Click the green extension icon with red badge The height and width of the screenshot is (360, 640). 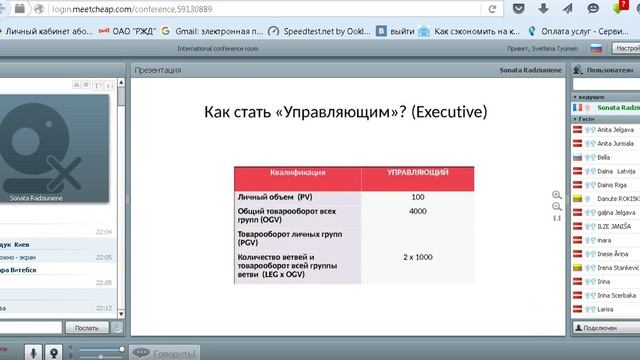pyautogui.click(x=619, y=7)
